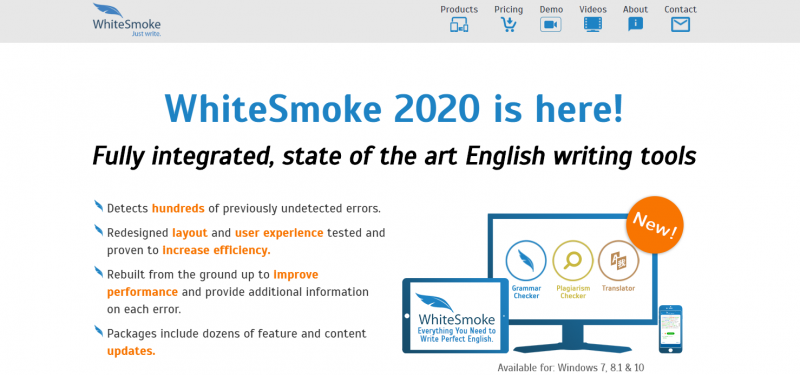Click the orange phrase "increase efficiency."
The height and width of the screenshot is (375, 800).
pyautogui.click(x=216, y=250)
